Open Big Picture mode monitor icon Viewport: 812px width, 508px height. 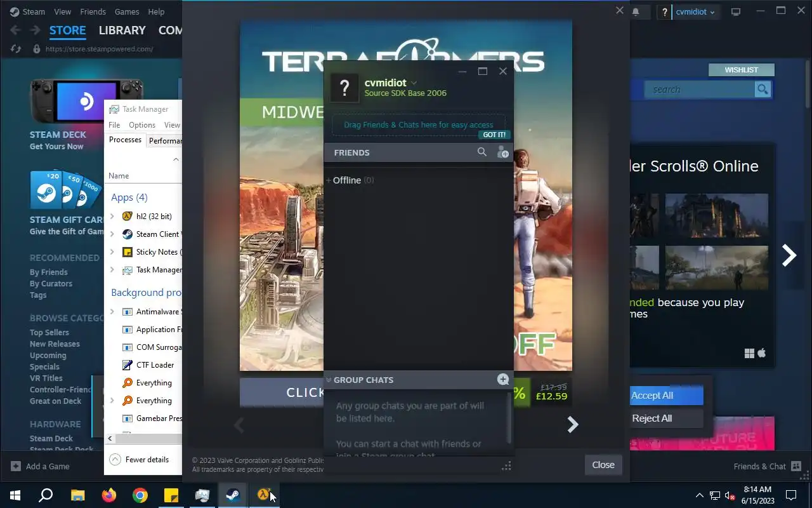point(736,11)
